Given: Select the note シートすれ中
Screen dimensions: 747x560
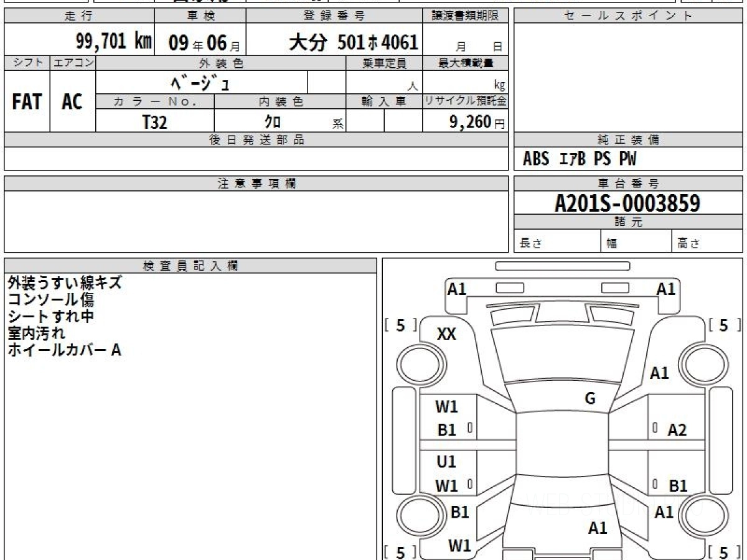Looking at the screenshot, I should click(51, 317).
